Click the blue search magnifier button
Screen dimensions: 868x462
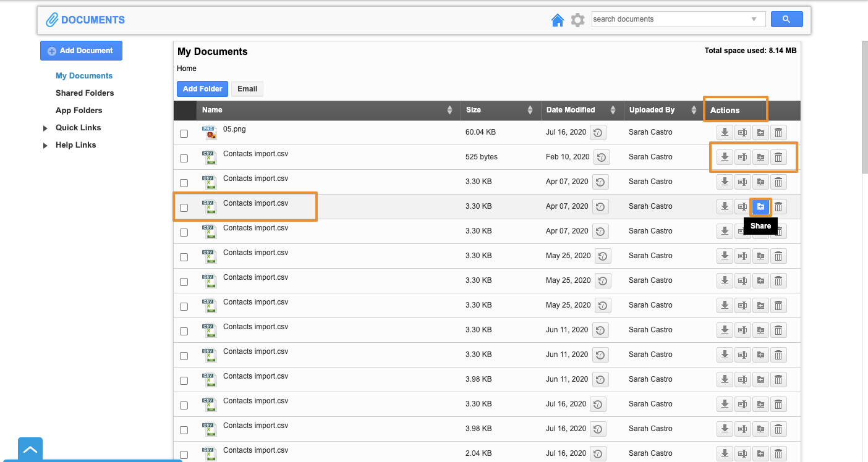(x=786, y=19)
